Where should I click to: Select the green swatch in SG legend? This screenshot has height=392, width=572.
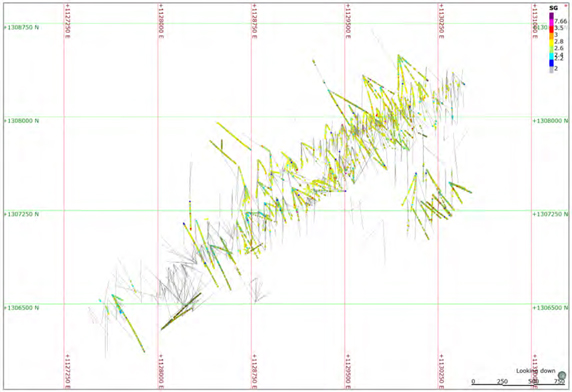[552, 49]
